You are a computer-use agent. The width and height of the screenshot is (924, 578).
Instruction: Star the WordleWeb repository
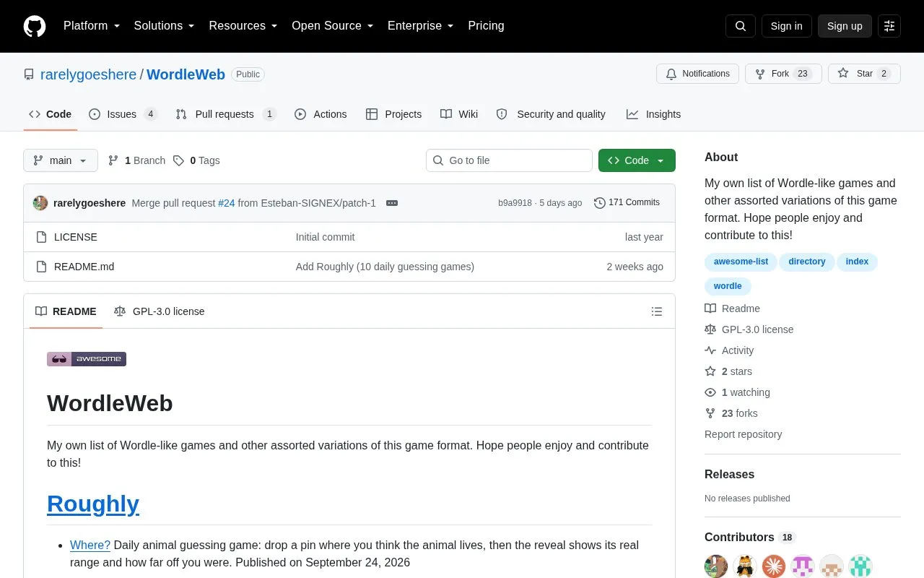(x=864, y=74)
